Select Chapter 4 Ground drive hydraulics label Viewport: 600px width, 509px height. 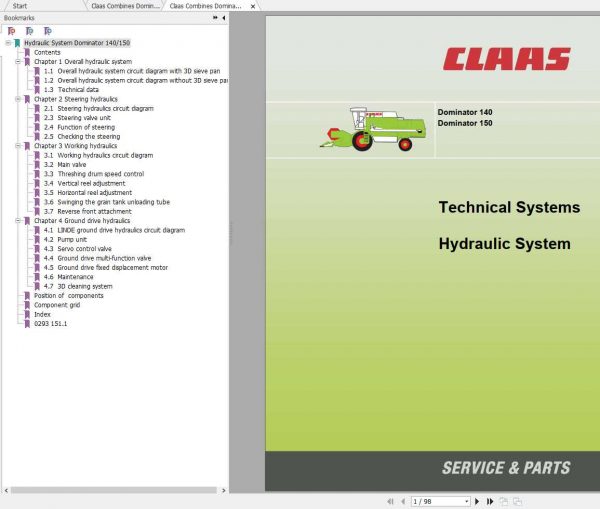coord(82,221)
